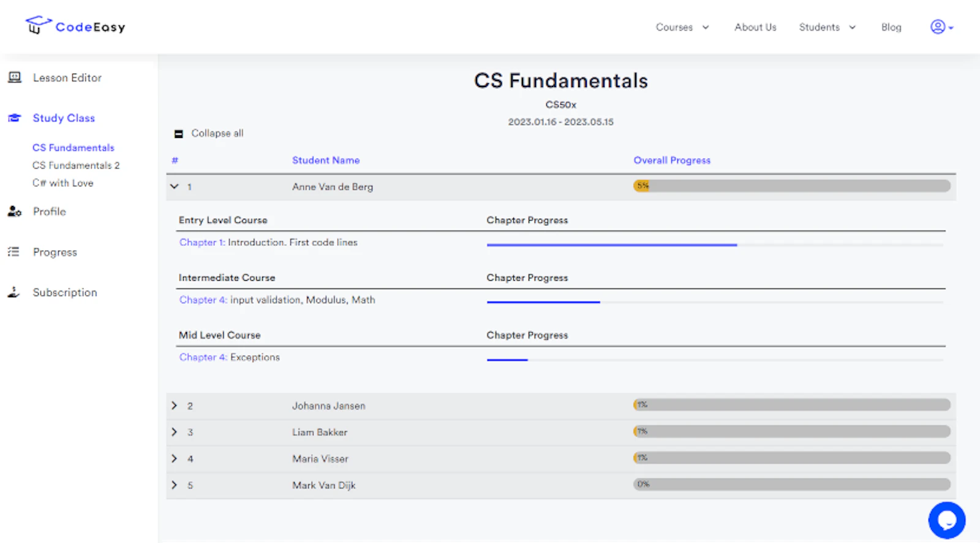Click the Study Class graduation icon
The height and width of the screenshot is (543, 980).
click(x=15, y=118)
